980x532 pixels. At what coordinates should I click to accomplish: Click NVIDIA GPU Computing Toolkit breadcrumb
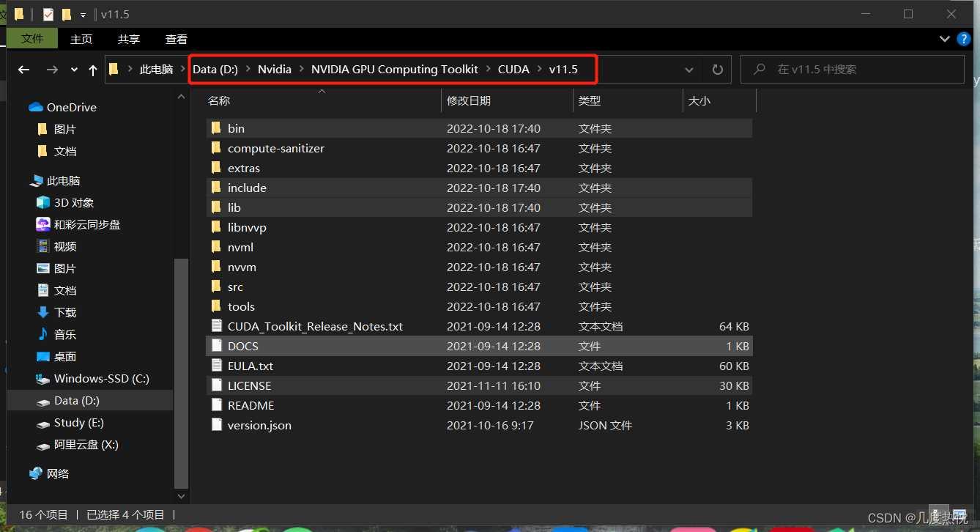[395, 69]
